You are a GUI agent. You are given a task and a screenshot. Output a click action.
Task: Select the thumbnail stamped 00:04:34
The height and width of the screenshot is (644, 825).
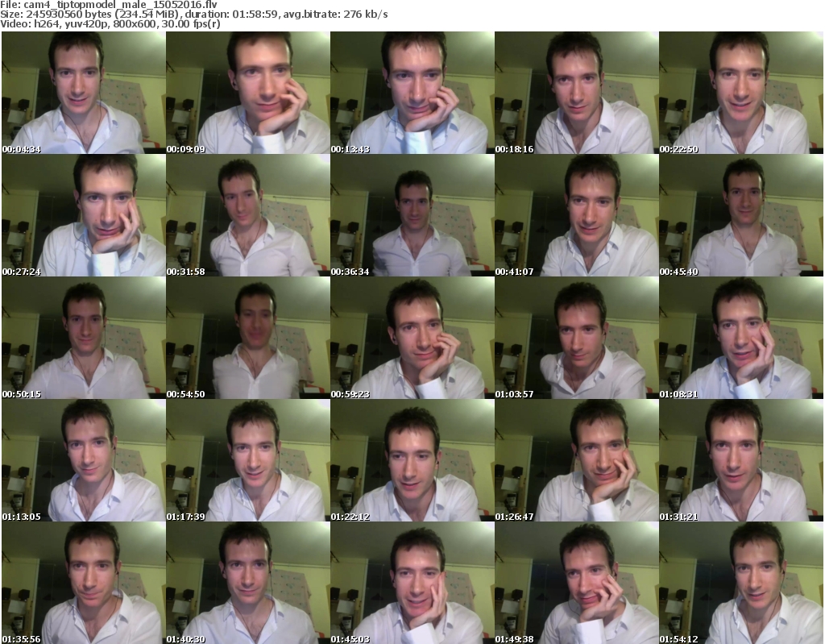tap(84, 93)
